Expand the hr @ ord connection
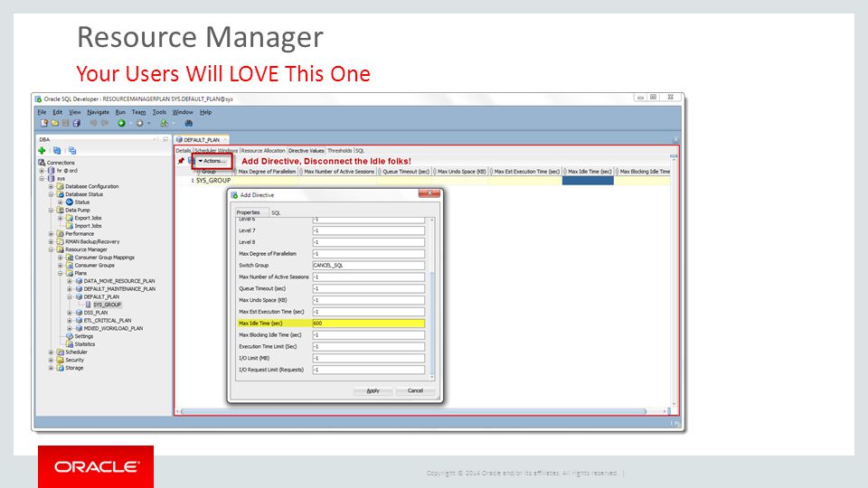 (42, 171)
